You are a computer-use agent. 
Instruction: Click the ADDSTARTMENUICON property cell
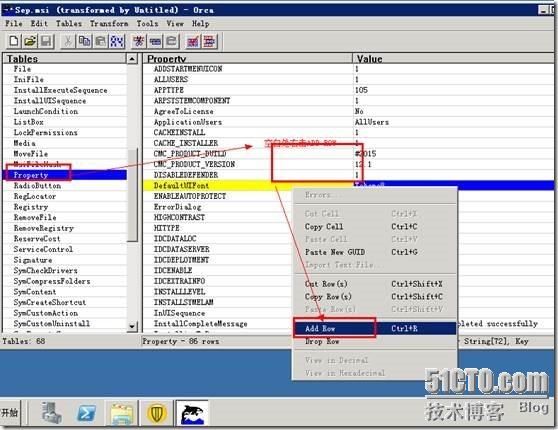tap(248, 69)
